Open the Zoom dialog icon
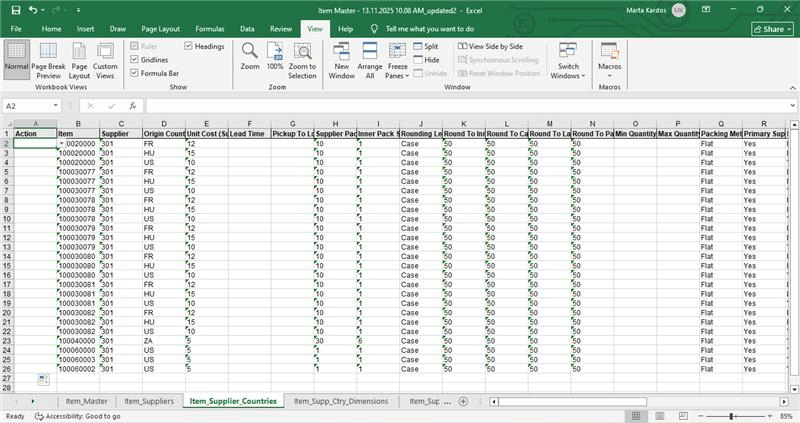 tap(249, 56)
